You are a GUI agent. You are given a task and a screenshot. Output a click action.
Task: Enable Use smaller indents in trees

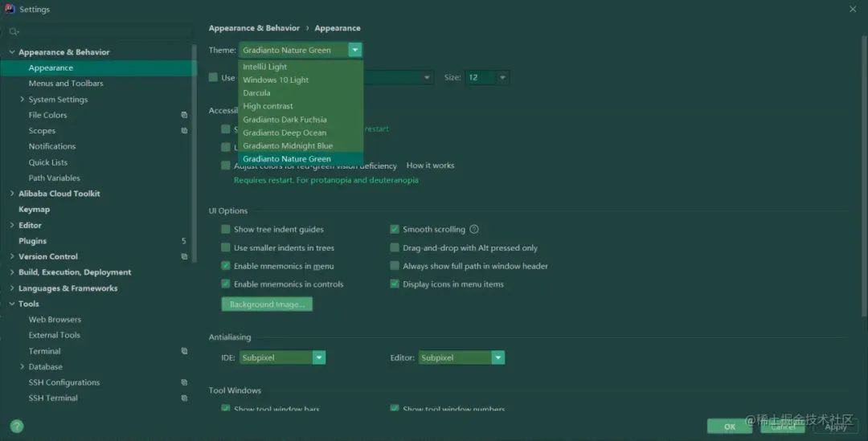[225, 247]
